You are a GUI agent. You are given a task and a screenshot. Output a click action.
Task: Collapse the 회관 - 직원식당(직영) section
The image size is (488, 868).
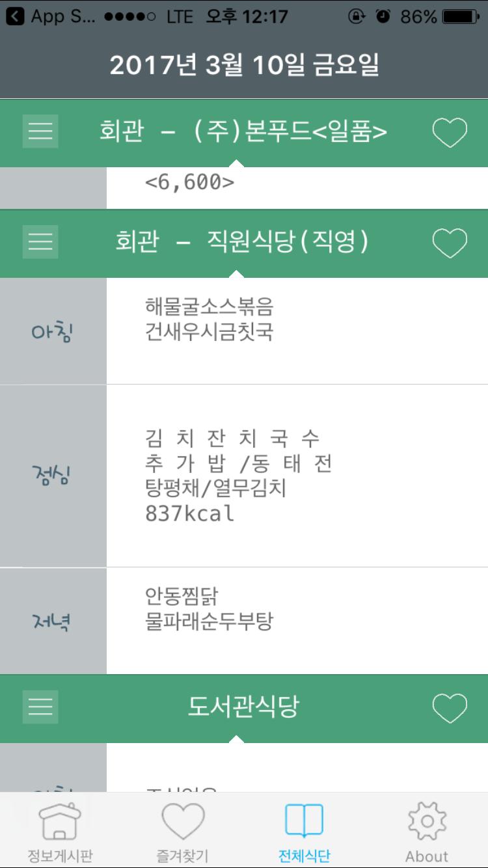243,243
